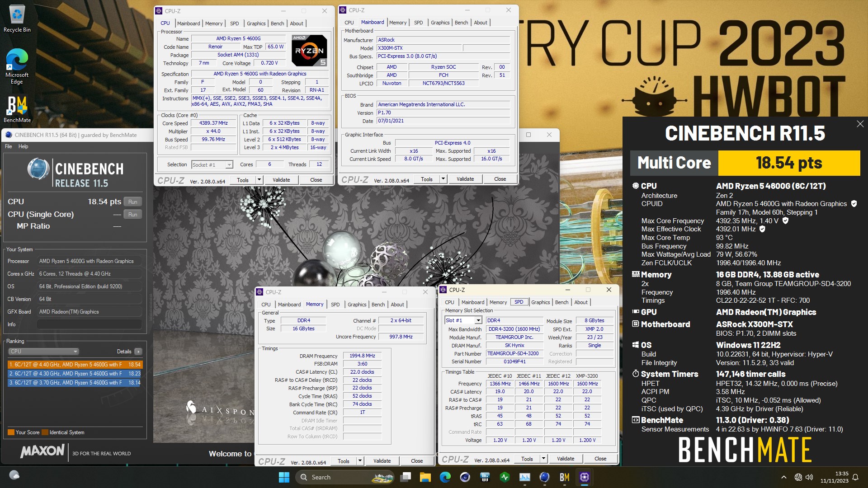Click DRAM Frequency value 1994.8 MHz
This screenshot has width=868, height=488.
362,356
